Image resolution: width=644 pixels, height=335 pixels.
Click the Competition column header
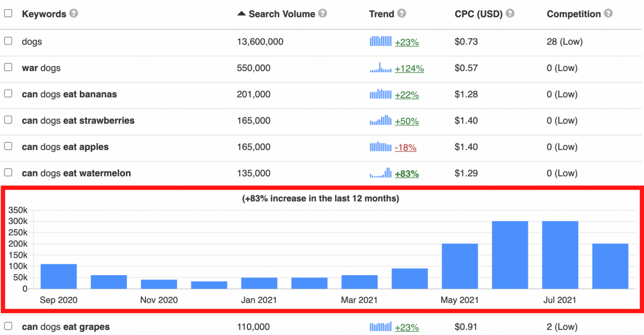click(x=573, y=14)
